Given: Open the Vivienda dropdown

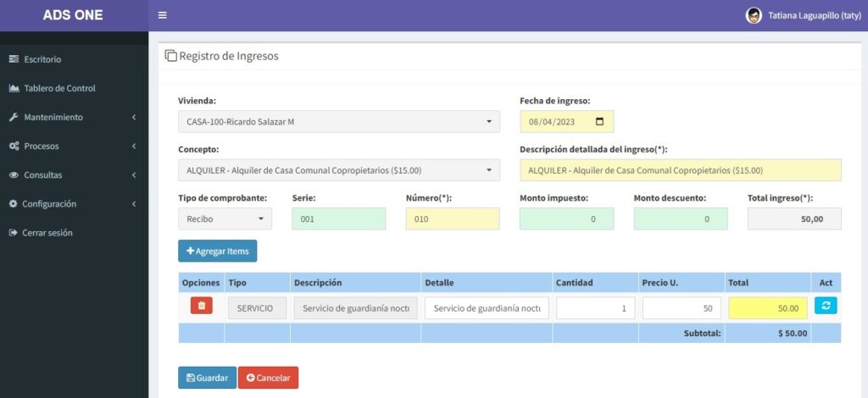Looking at the screenshot, I should (339, 122).
